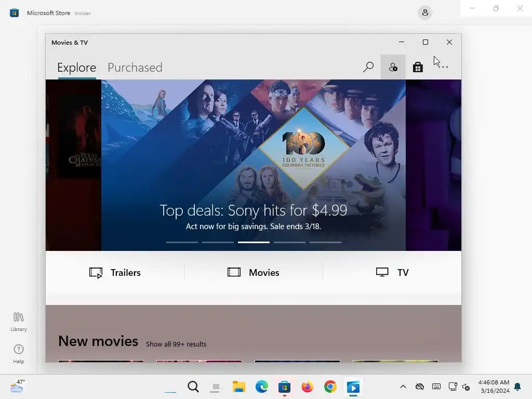Open the Store shopping bag icon
This screenshot has height=399, width=532.
tap(418, 67)
